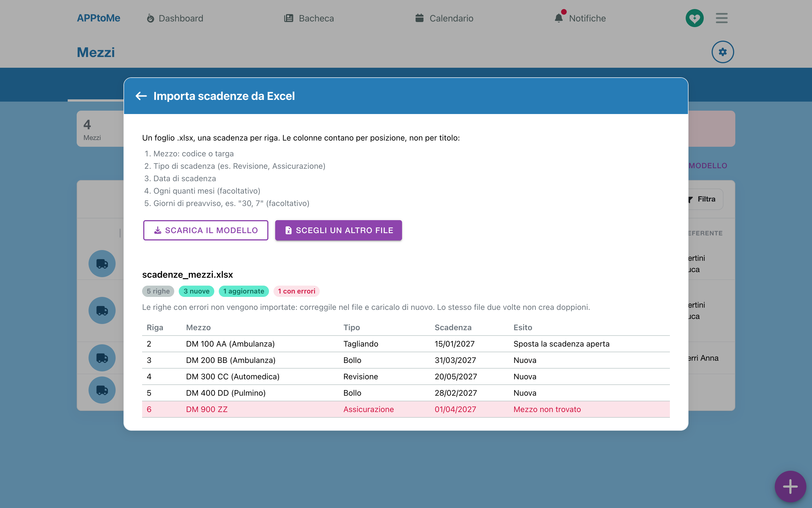Viewport: 812px width, 508px height.
Task: Click 'Sposta la scadenza aperta' result
Action: pyautogui.click(x=561, y=344)
